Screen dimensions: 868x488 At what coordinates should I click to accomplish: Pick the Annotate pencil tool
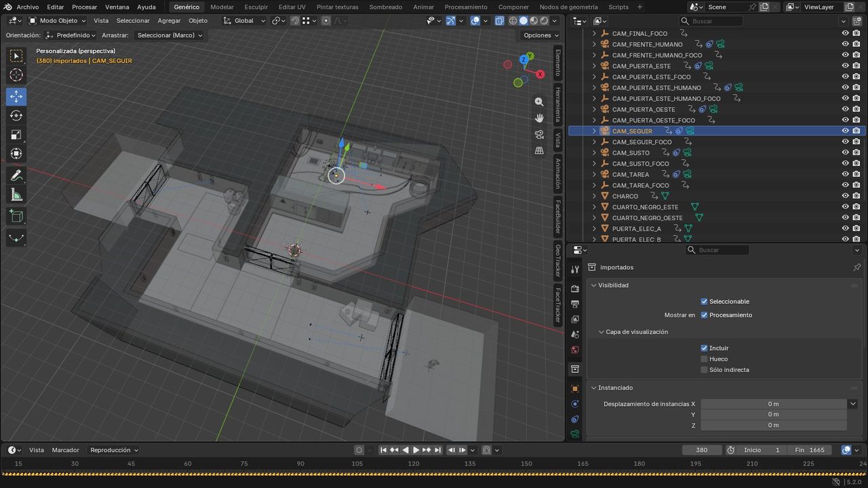16,176
